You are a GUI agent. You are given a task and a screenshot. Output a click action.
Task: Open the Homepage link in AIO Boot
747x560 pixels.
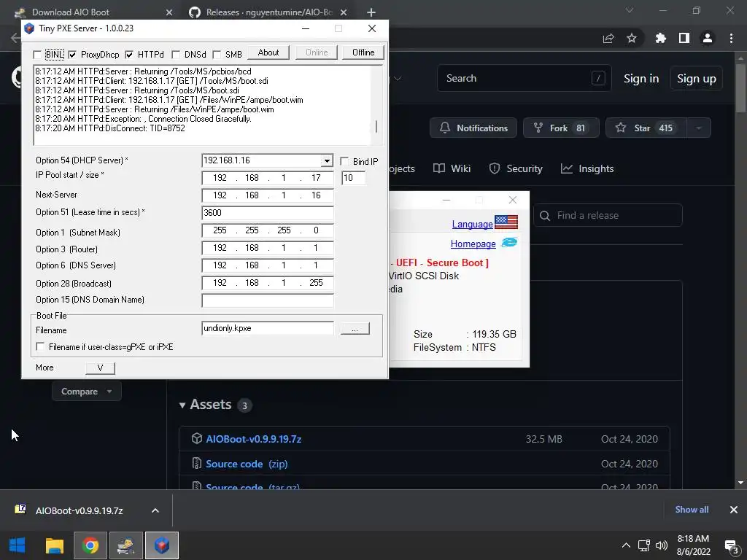pos(473,244)
